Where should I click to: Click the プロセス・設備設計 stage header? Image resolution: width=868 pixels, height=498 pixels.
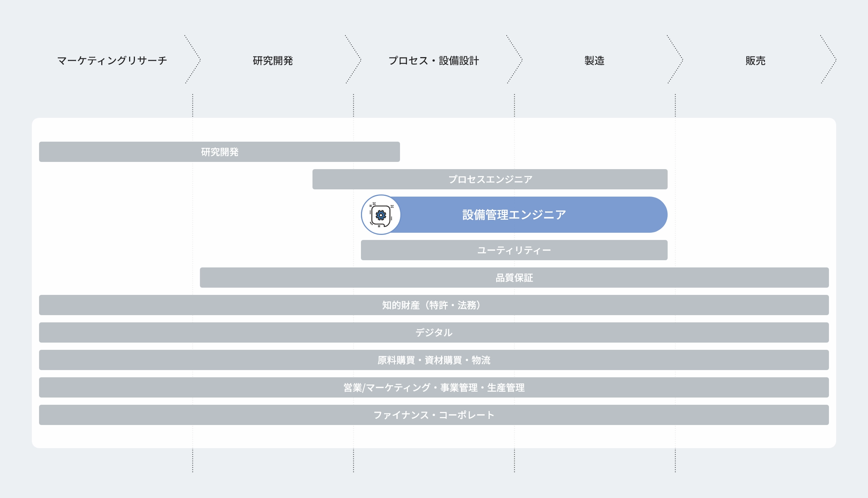coord(434,60)
